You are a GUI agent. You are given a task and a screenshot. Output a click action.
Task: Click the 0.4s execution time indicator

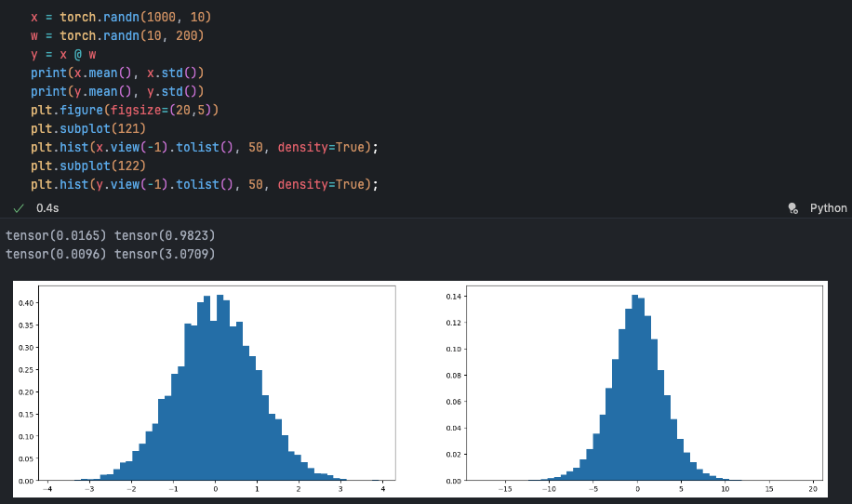point(47,208)
